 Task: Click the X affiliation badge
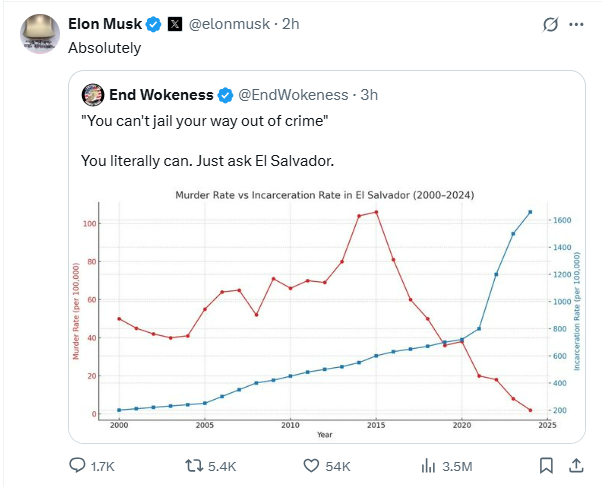pos(176,24)
